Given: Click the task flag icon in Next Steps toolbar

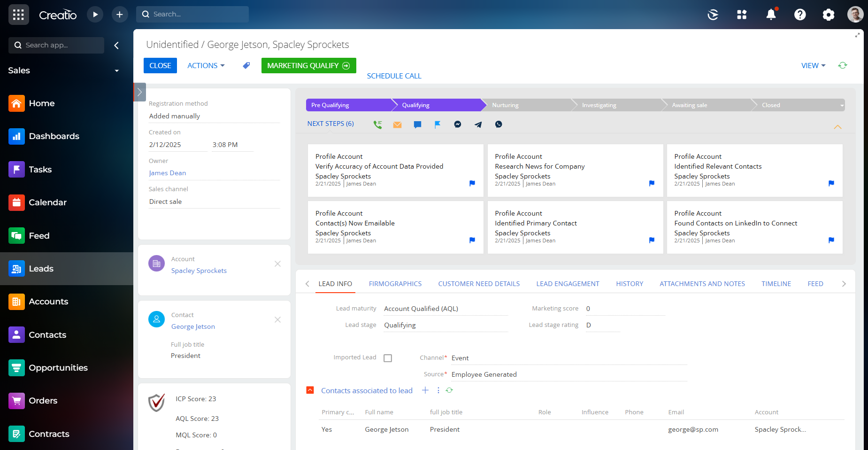Looking at the screenshot, I should coord(438,124).
